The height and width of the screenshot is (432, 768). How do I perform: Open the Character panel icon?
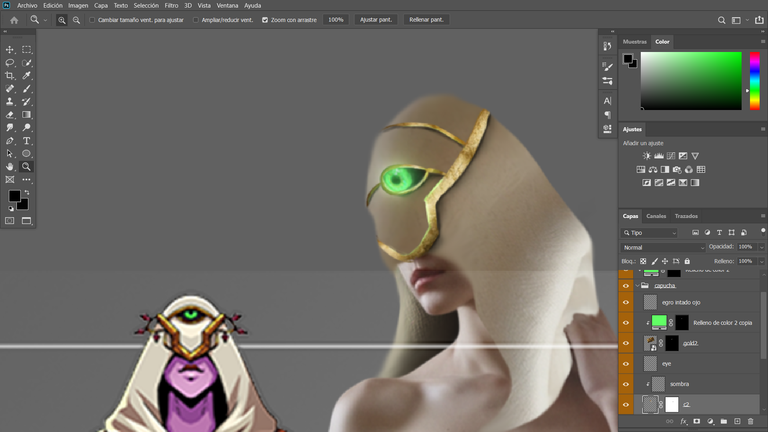pyautogui.click(x=607, y=101)
